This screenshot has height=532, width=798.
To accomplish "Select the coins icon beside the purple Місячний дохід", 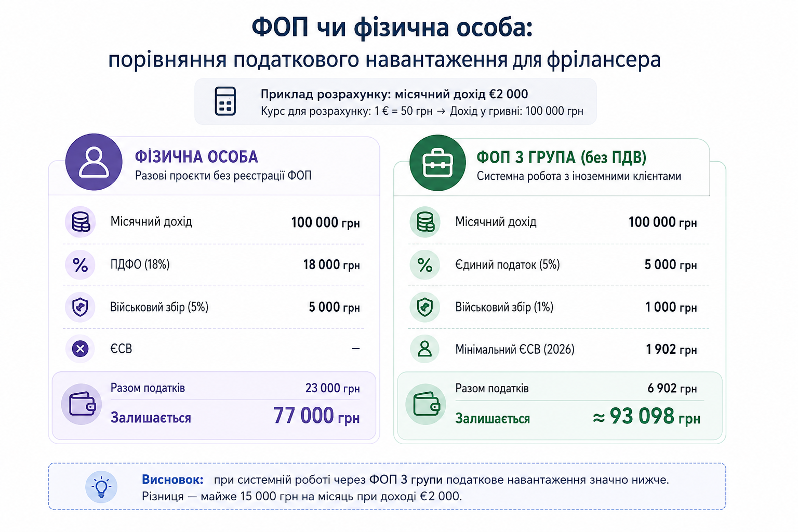I will click(81, 222).
